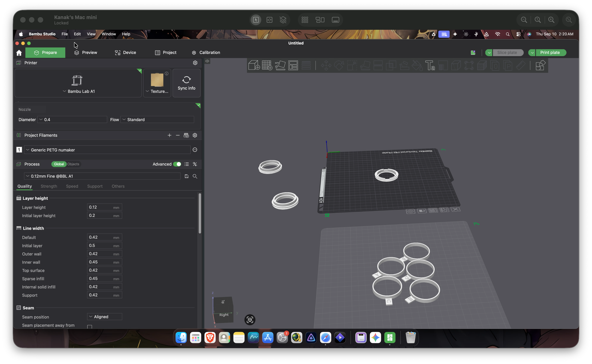592x364 pixels.
Task: Click the Layer height 0.12 field
Action: pyautogui.click(x=104, y=207)
